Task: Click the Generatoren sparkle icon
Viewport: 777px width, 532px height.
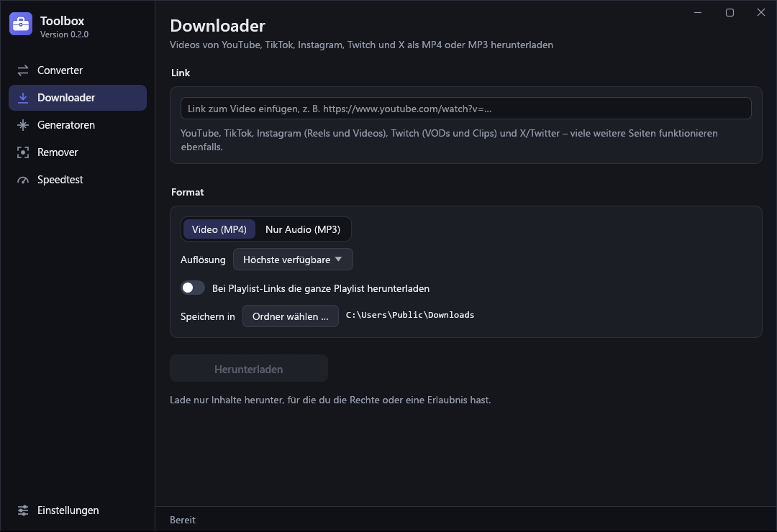Action: (23, 125)
